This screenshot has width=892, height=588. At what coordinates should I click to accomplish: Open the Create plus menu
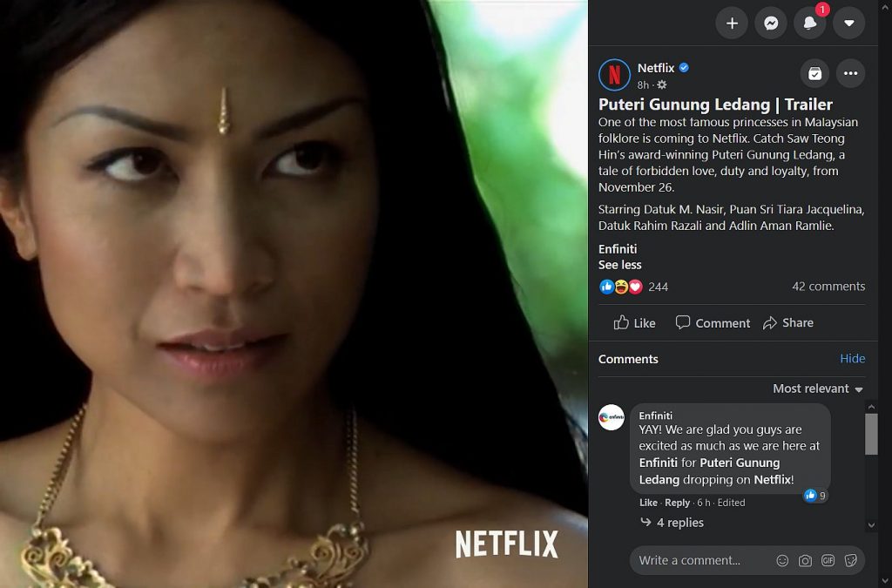[x=732, y=23]
